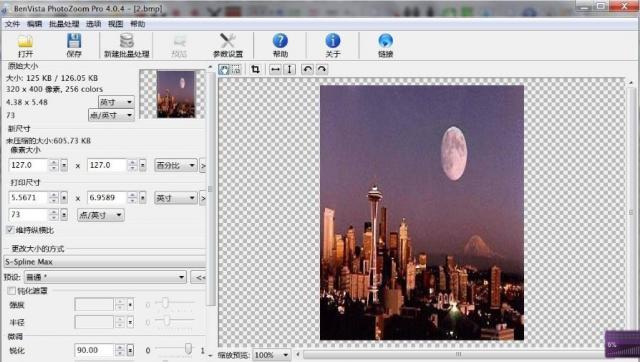Click the disabled 预览 toolbar icon

coord(179,46)
